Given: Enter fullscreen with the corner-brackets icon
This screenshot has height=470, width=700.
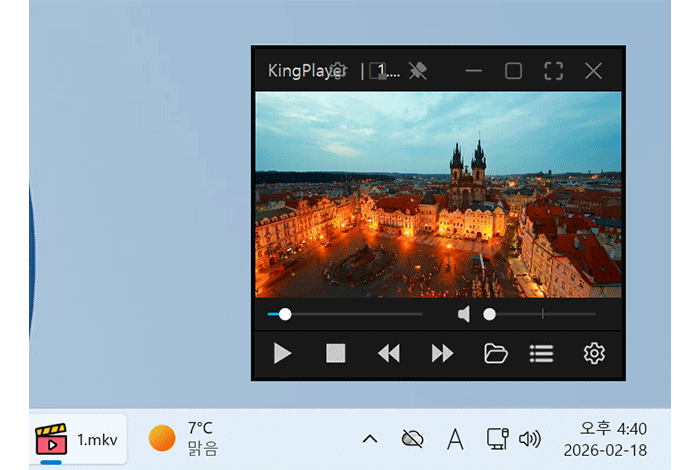Looking at the screenshot, I should coord(554,71).
